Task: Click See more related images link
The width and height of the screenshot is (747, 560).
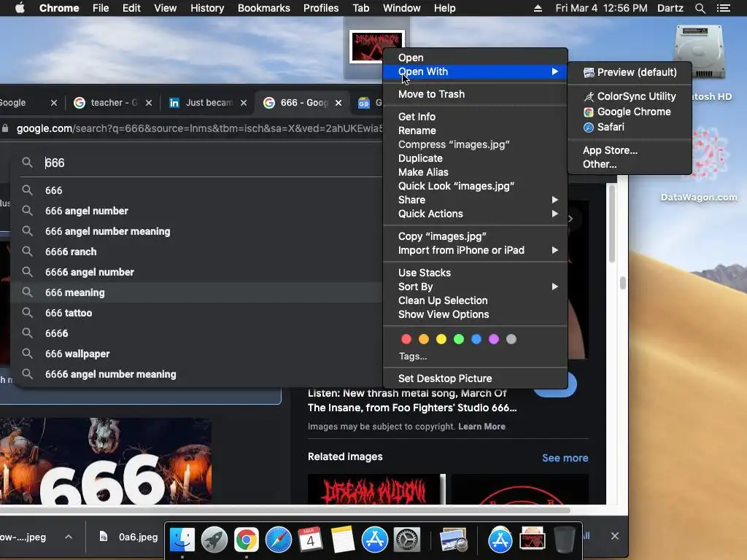Action: click(x=565, y=458)
